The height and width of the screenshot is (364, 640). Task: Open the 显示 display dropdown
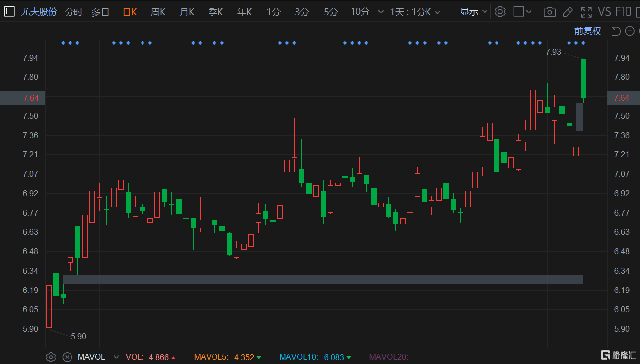474,12
